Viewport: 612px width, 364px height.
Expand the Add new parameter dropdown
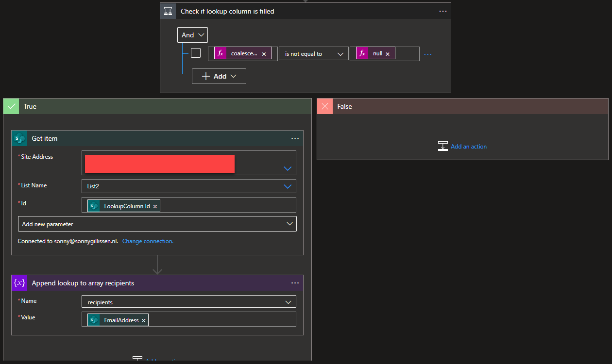157,224
